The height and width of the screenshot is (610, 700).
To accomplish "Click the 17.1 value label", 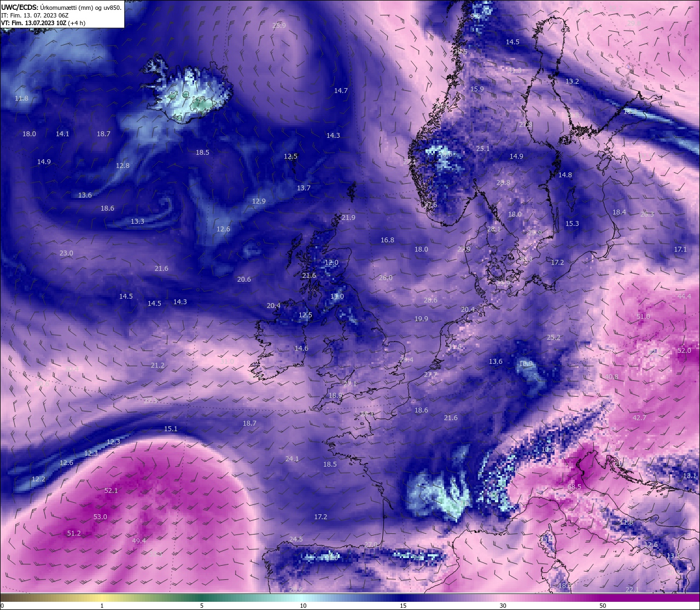I will (680, 249).
